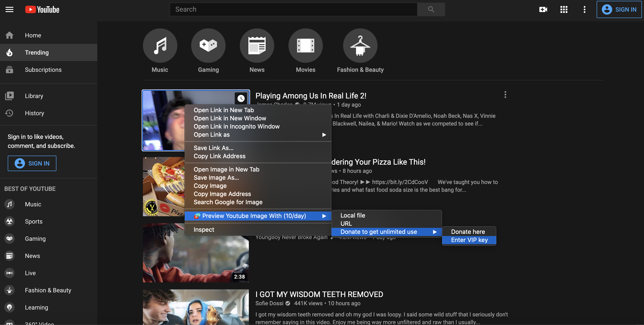The image size is (644, 325).
Task: Click the Music note icon in sidebar list
Action: tap(9, 204)
